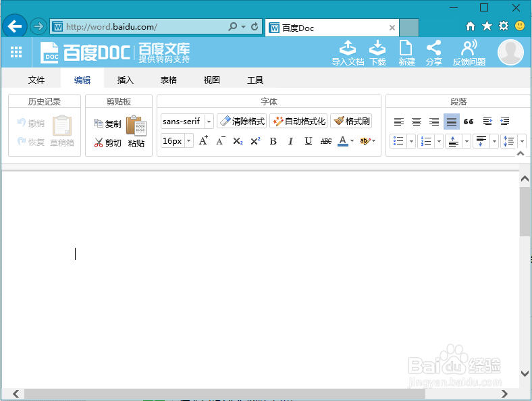The image size is (532, 401).
Task: Click Redo (恢复)
Action: click(x=31, y=142)
